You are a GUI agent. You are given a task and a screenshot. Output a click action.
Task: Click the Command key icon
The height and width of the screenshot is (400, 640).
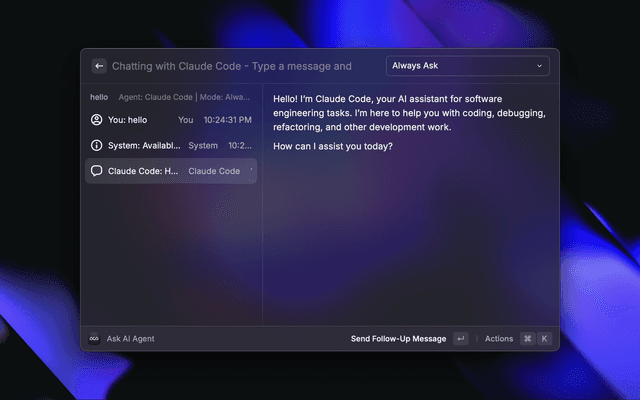(527, 339)
